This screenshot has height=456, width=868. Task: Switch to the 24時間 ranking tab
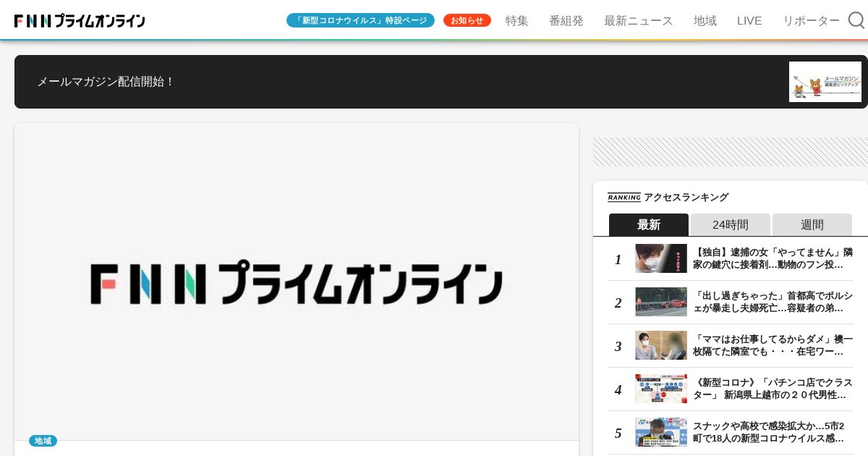731,224
